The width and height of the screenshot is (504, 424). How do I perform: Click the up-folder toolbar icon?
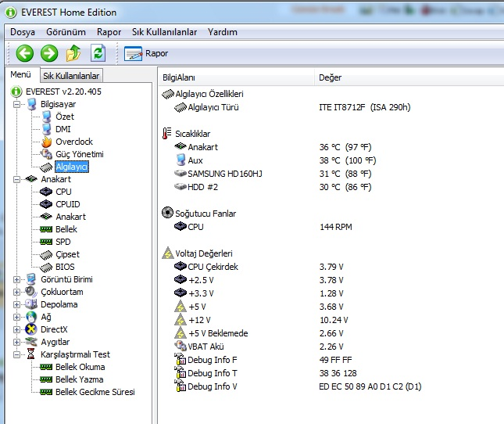click(x=73, y=53)
